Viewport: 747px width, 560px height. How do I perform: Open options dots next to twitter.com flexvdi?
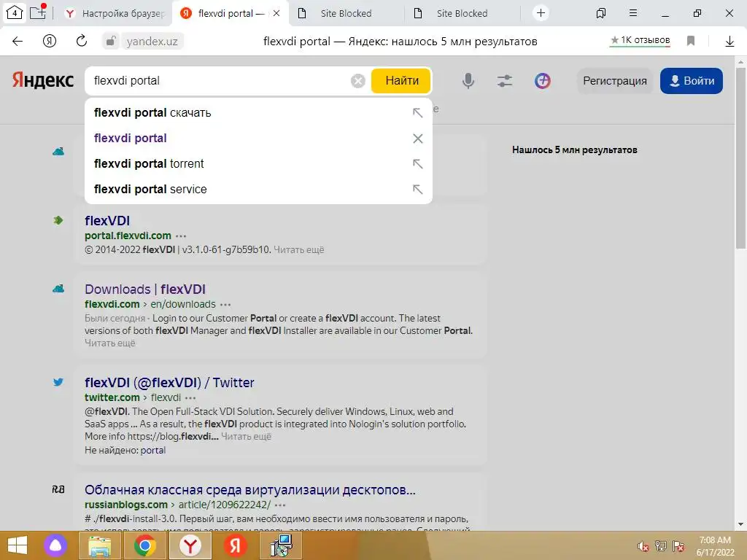point(190,398)
